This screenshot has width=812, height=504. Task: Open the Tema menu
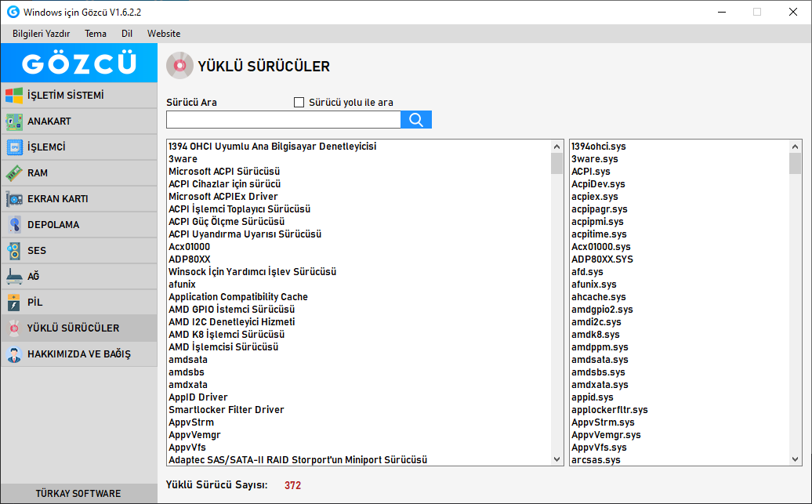pos(96,34)
